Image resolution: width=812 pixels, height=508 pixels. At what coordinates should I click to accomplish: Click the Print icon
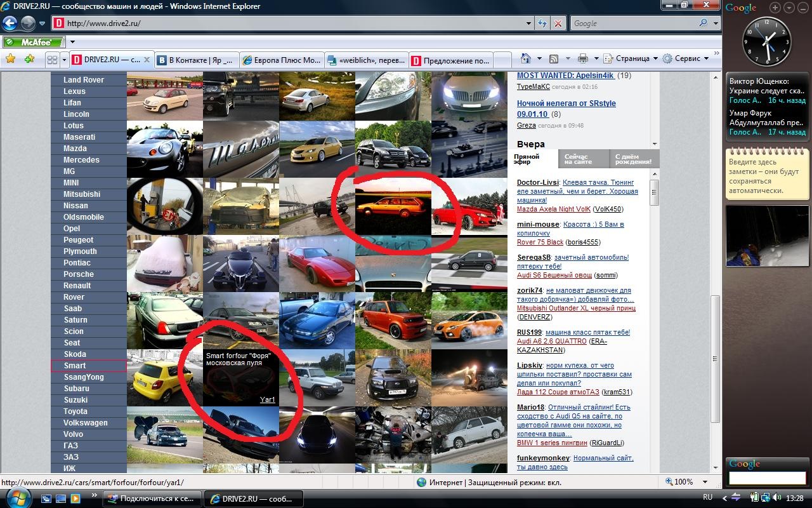[x=583, y=58]
